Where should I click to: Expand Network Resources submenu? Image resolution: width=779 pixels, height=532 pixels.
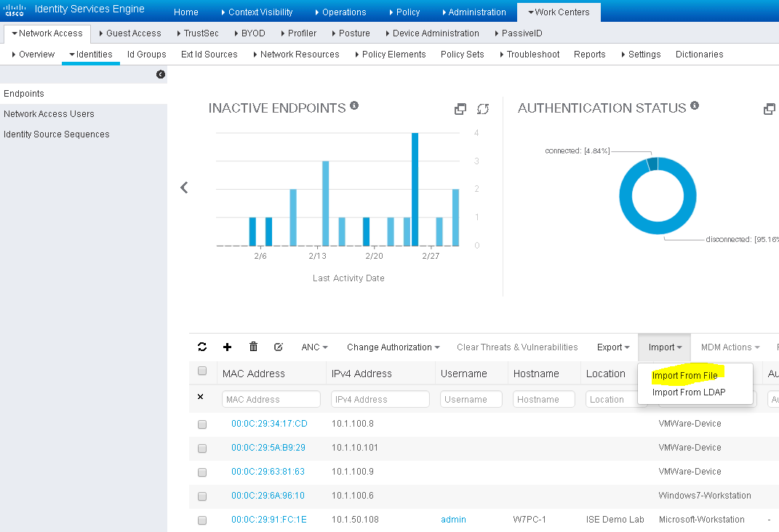[x=296, y=54]
